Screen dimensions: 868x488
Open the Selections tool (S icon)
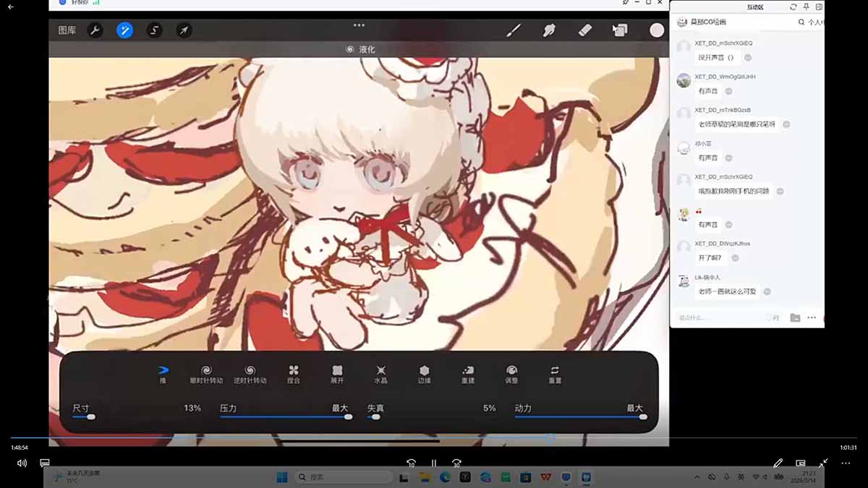coord(154,30)
